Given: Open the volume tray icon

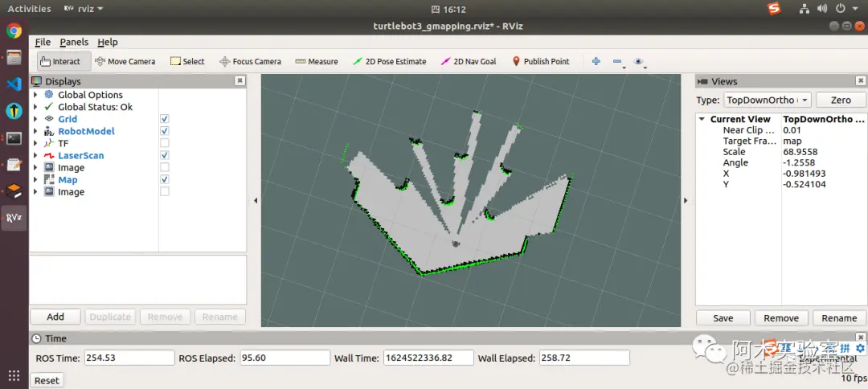Looking at the screenshot, I should (x=822, y=9).
